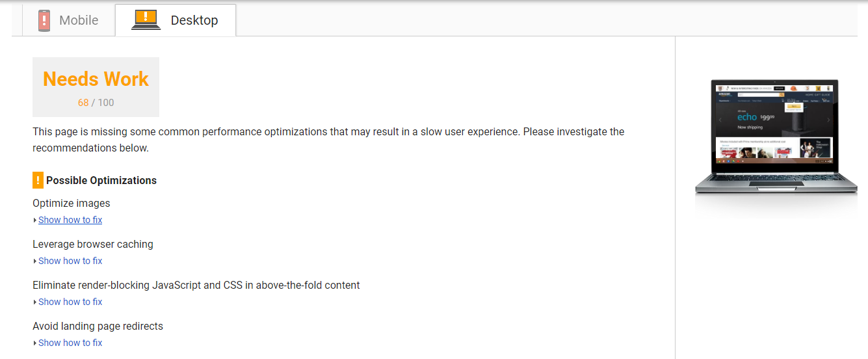Click the 'Optimize images' rule title
868x359 pixels.
point(72,203)
